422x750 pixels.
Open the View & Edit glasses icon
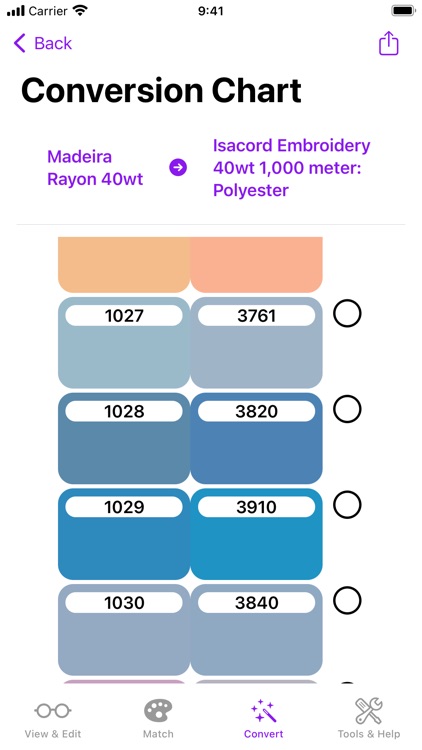[53, 710]
